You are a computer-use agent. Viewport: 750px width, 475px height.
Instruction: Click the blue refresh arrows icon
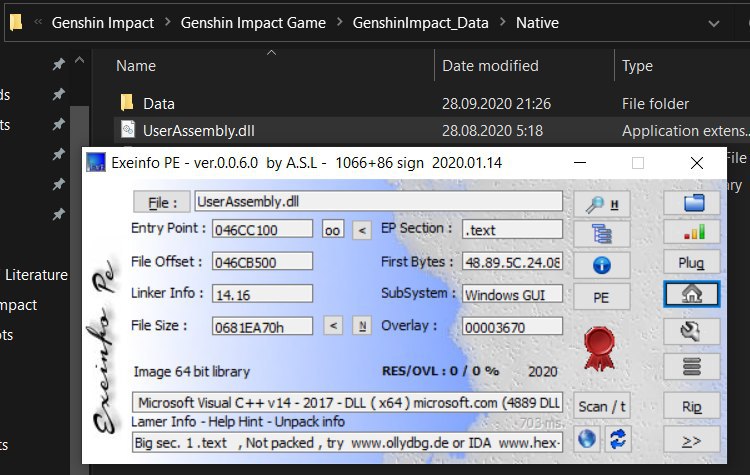[x=618, y=439]
